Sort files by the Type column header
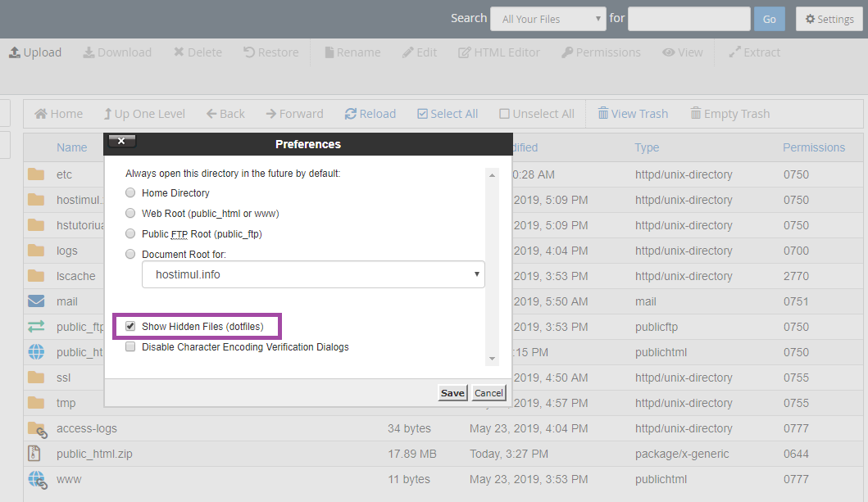 [x=647, y=147]
